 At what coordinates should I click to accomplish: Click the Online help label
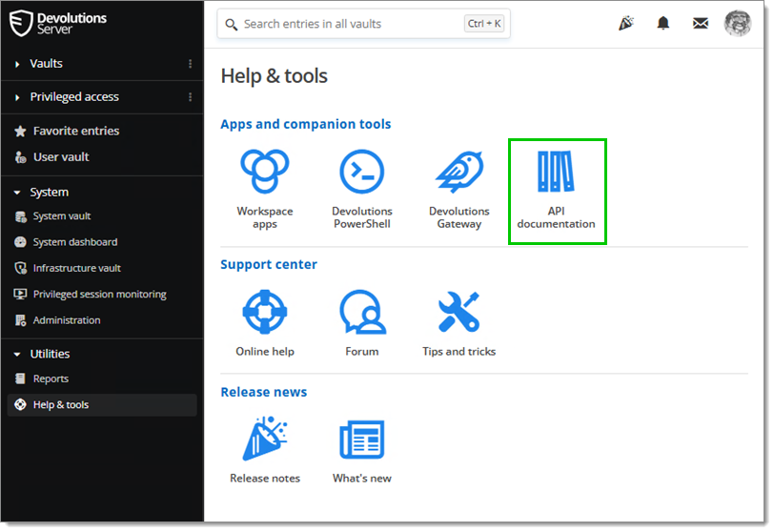[x=265, y=352]
